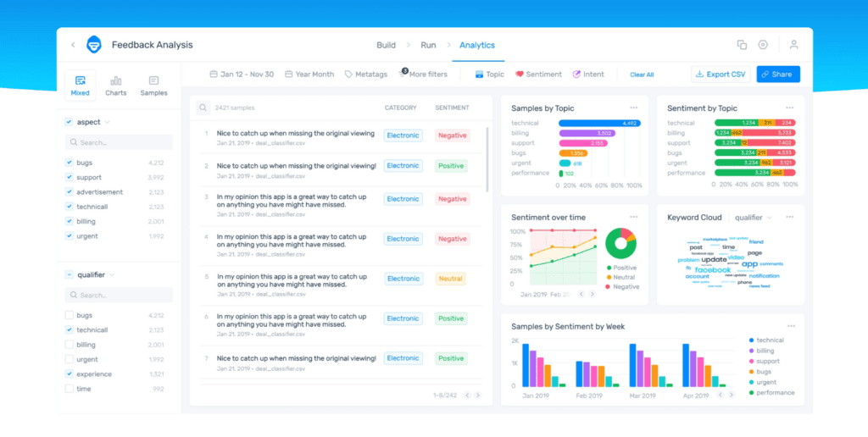Uncheck billing under aspect
The width and height of the screenshot is (868, 437).
(70, 221)
